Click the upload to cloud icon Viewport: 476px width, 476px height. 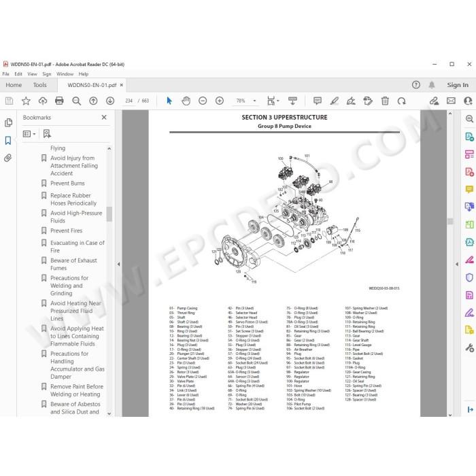pos(42,101)
